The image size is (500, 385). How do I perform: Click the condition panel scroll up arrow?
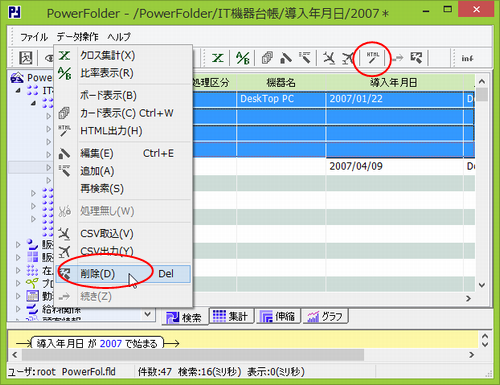pyautogui.click(x=485, y=336)
